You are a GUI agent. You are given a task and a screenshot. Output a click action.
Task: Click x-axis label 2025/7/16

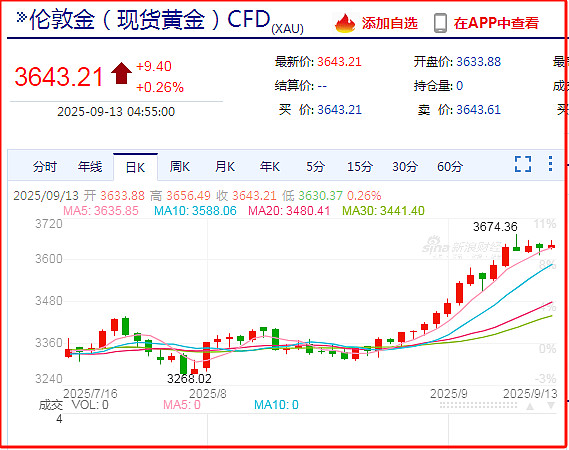[x=90, y=394]
